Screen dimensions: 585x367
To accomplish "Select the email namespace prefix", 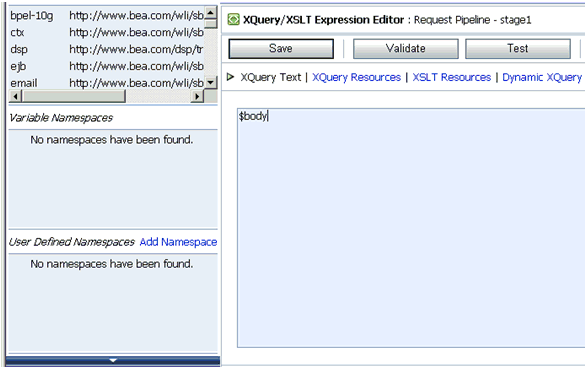I will point(24,83).
